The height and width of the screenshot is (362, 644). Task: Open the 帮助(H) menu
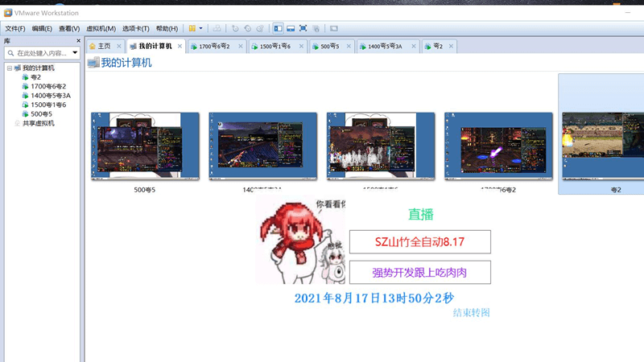coord(167,28)
